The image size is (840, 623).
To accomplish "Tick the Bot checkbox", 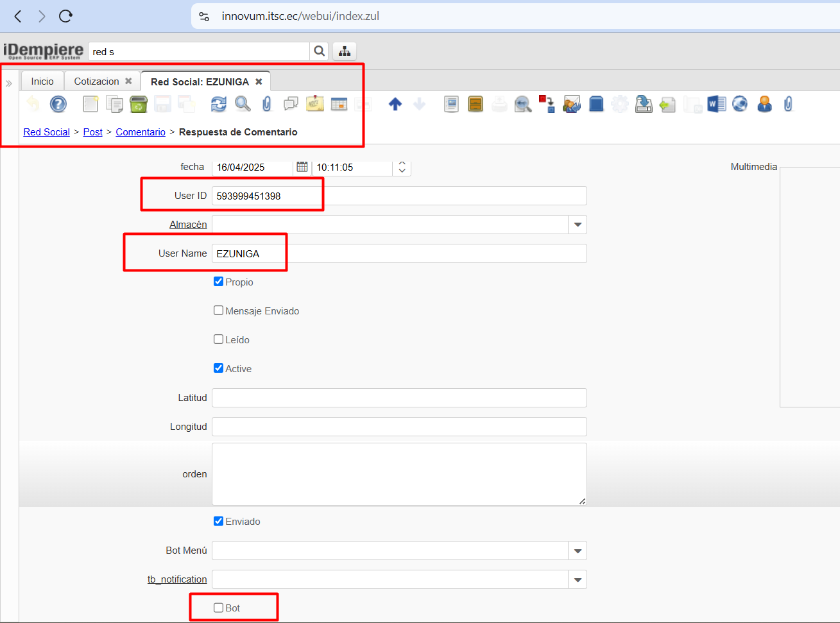I will (219, 608).
